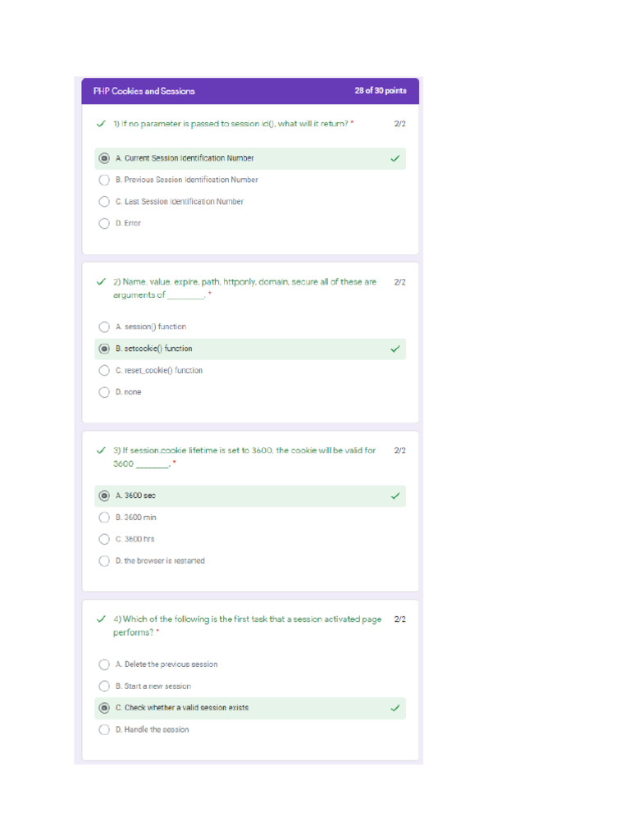
Task: Pick D. none in question 2
Action: point(104,392)
